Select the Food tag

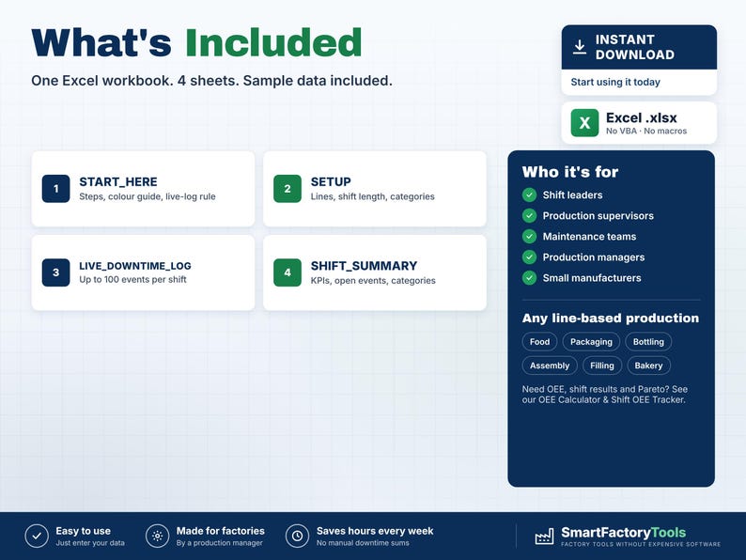tap(539, 342)
